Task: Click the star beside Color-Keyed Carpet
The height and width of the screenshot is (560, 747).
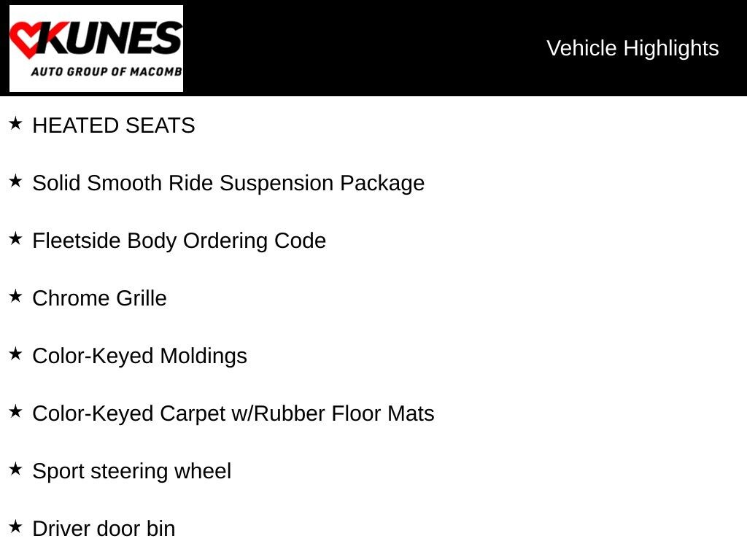Action: point(15,412)
